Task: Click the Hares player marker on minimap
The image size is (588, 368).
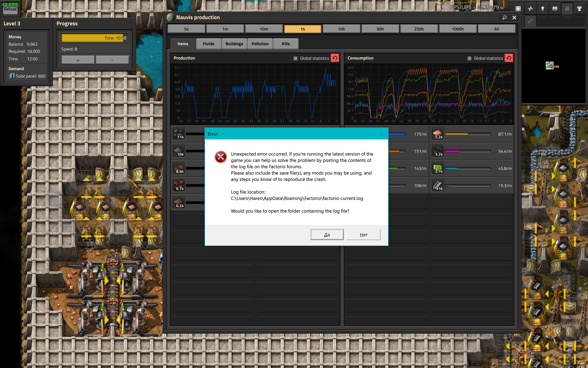Action: point(550,66)
